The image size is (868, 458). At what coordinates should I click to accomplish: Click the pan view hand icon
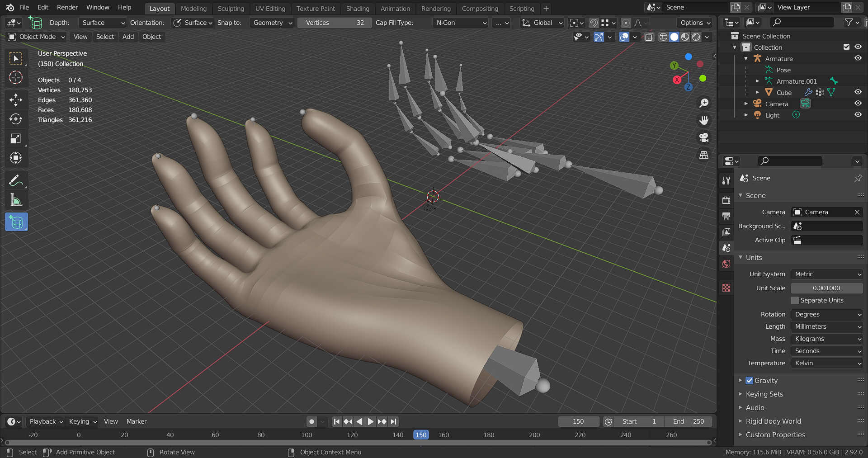coord(704,120)
